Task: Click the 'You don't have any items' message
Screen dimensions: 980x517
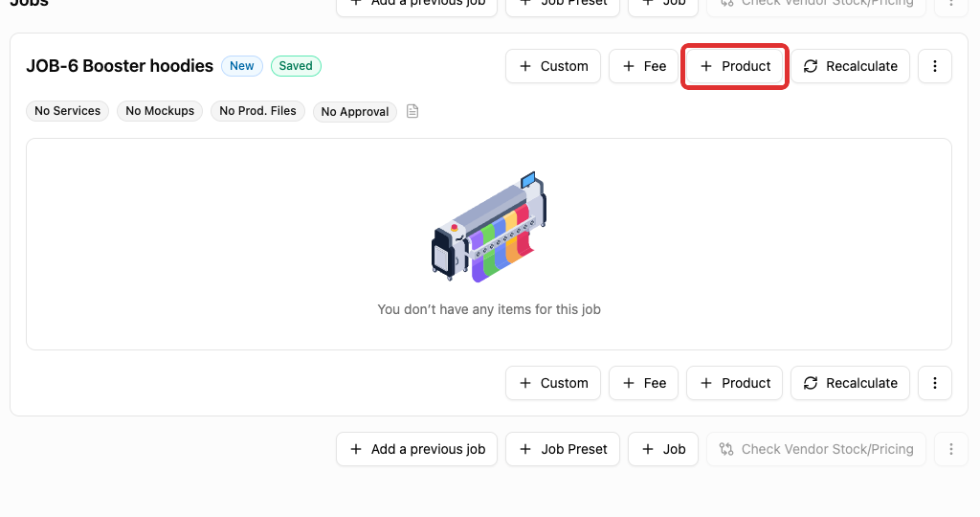Action: pyautogui.click(x=489, y=309)
